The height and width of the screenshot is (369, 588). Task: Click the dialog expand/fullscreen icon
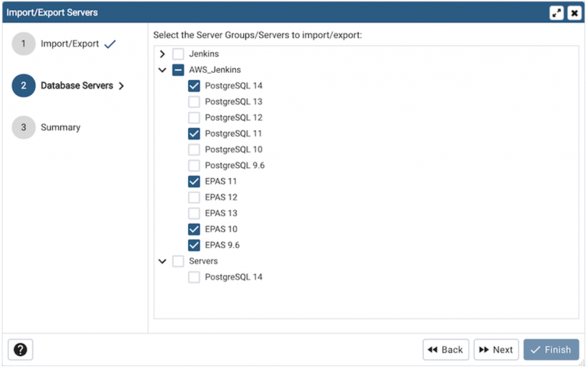pyautogui.click(x=556, y=12)
